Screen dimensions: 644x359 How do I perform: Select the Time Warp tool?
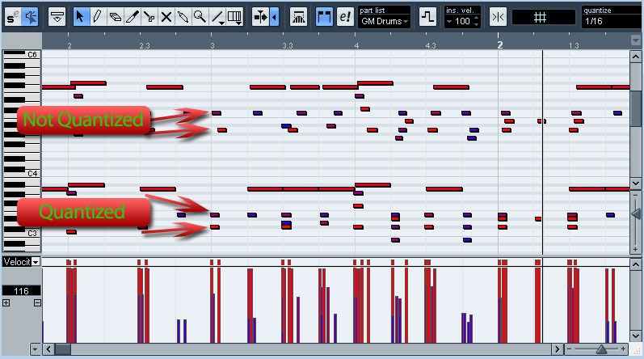point(234,17)
